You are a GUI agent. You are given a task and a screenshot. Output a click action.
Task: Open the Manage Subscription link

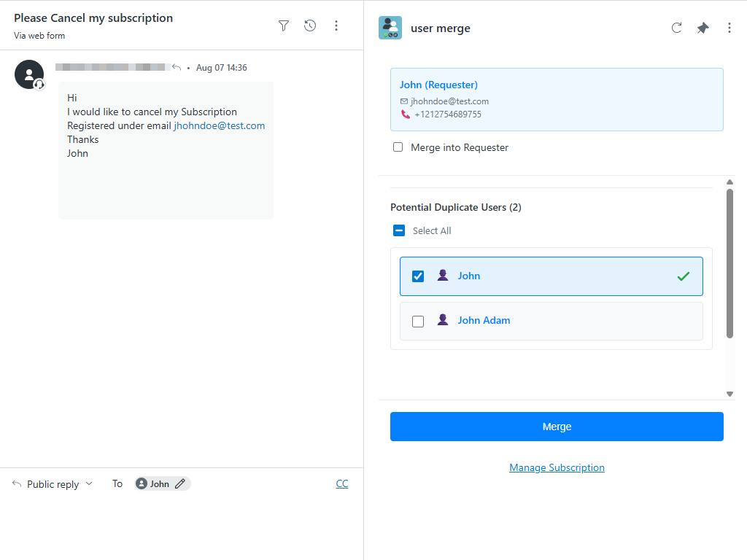point(557,467)
